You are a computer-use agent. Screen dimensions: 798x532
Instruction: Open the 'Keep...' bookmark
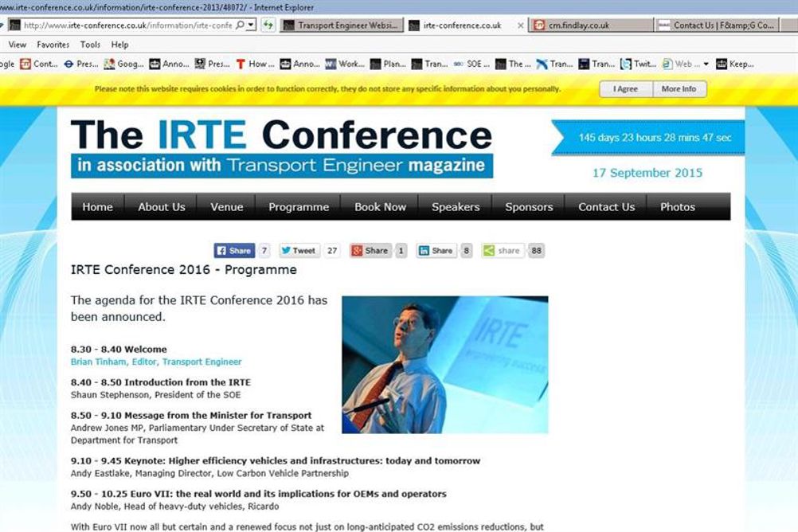tap(735, 65)
